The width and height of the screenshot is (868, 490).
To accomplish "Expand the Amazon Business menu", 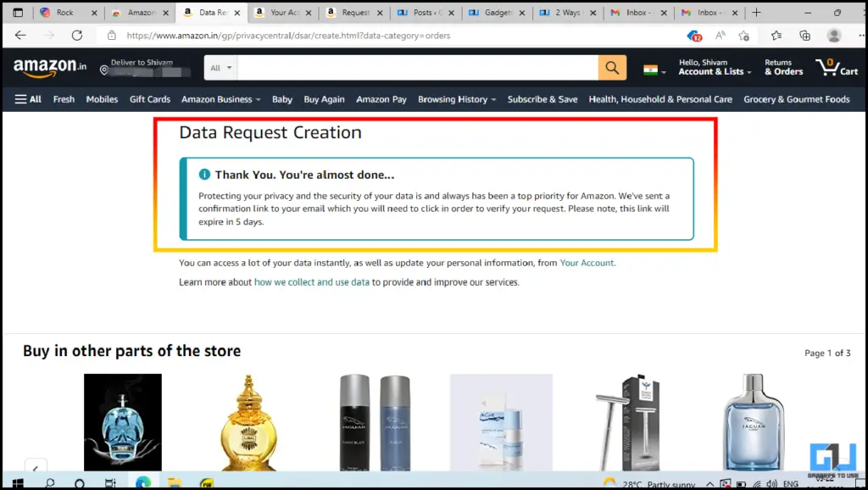I will click(x=221, y=99).
